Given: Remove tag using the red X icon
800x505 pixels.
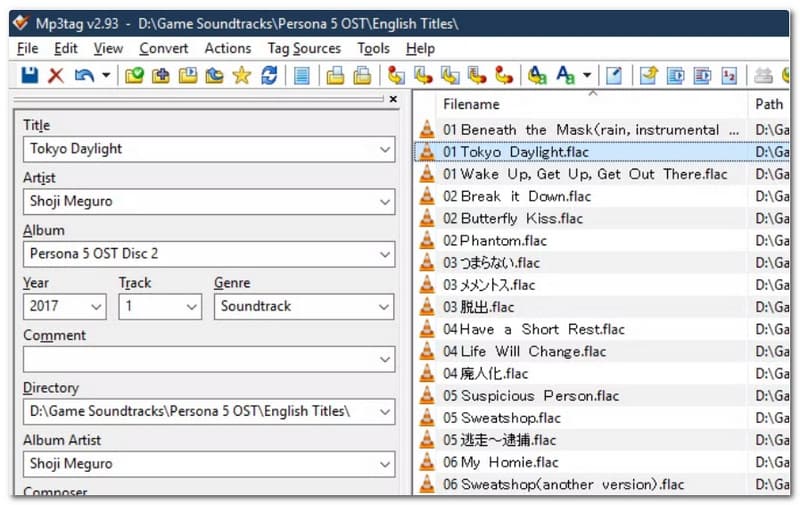Looking at the screenshot, I should click(x=56, y=75).
